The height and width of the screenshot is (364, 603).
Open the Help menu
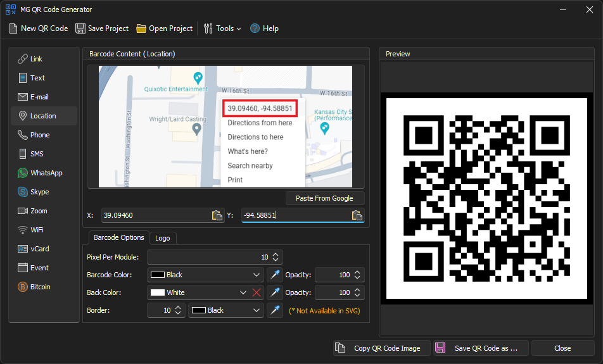pos(264,28)
